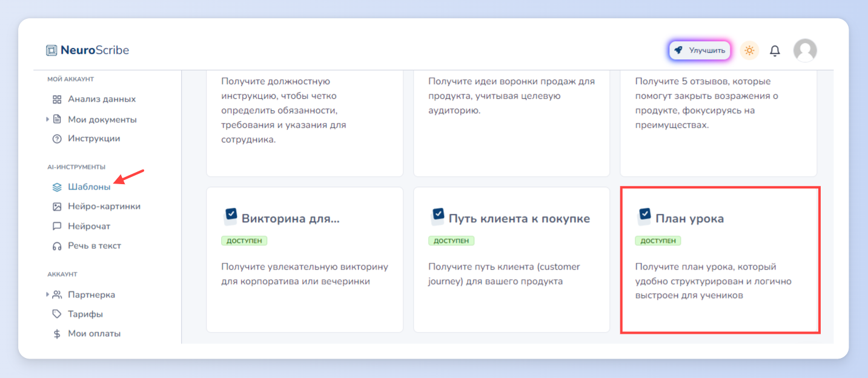The width and height of the screenshot is (868, 378).
Task: Open the user avatar profile menu
Action: [805, 50]
